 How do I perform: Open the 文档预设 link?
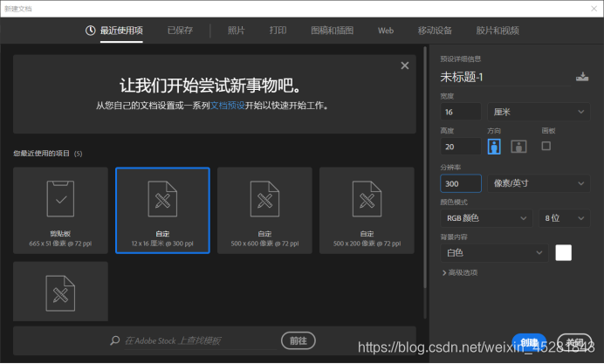[x=227, y=105]
